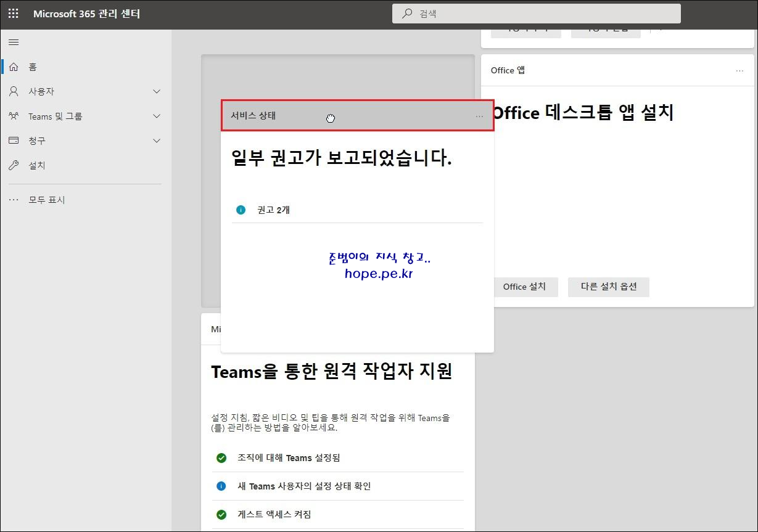The width and height of the screenshot is (758, 532).
Task: Click the Home house icon
Action: point(14,67)
